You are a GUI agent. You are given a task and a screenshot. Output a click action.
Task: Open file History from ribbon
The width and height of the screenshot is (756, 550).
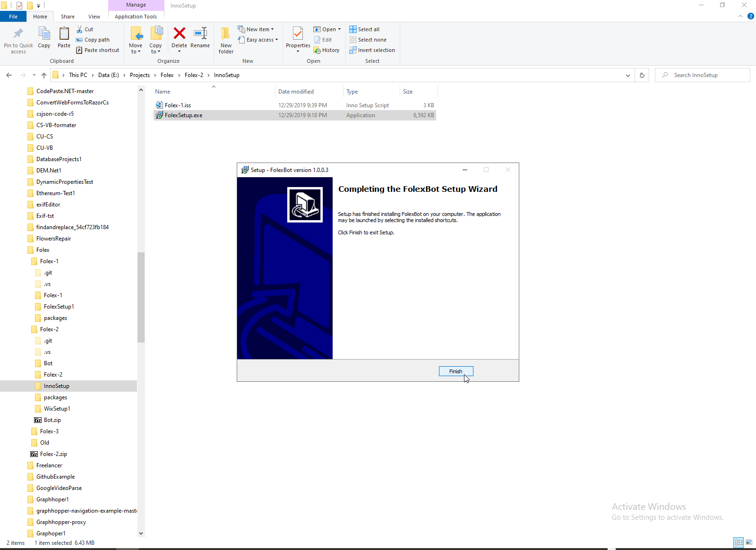click(x=326, y=50)
